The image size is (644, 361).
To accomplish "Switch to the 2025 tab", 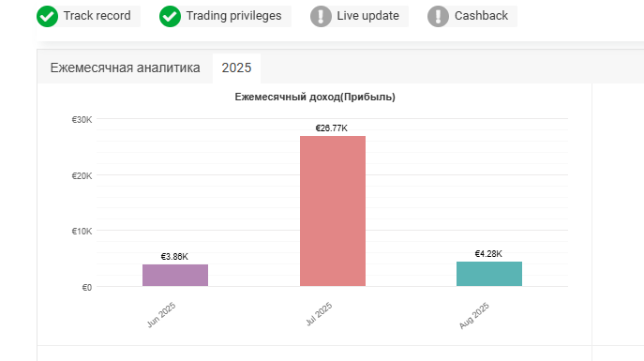I will 236,68.
